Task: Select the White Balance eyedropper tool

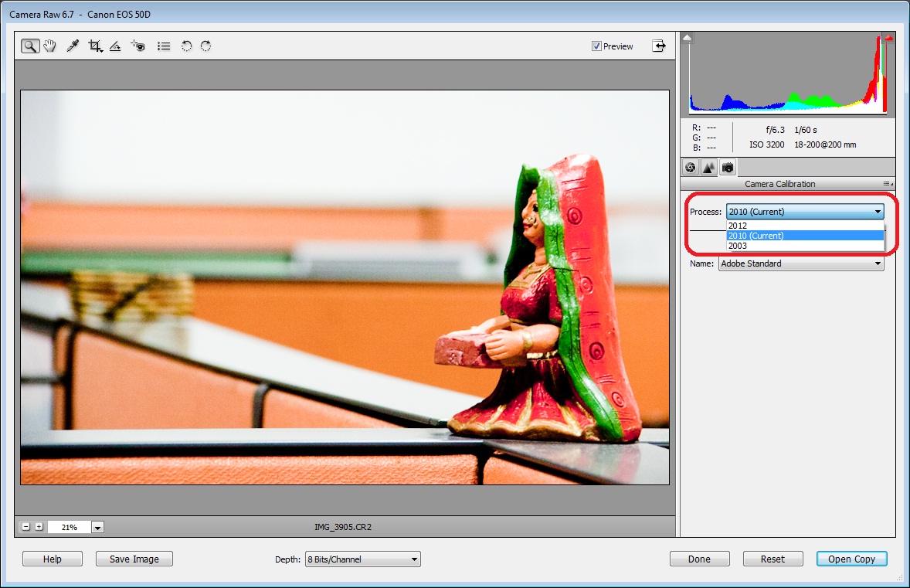Action: coord(73,46)
